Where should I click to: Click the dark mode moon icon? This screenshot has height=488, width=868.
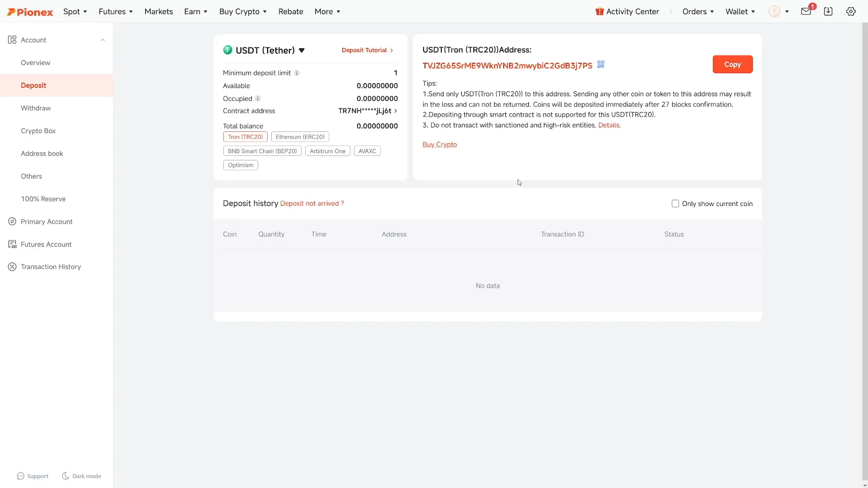(66, 476)
